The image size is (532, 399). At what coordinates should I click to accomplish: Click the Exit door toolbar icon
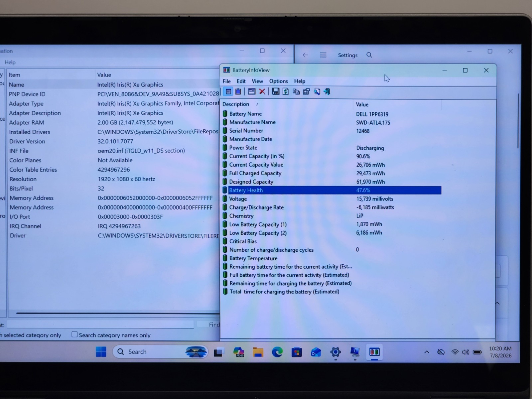click(x=327, y=91)
